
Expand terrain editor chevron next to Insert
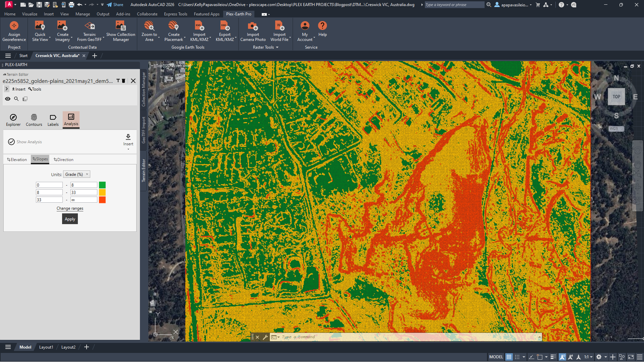[x=7, y=89]
